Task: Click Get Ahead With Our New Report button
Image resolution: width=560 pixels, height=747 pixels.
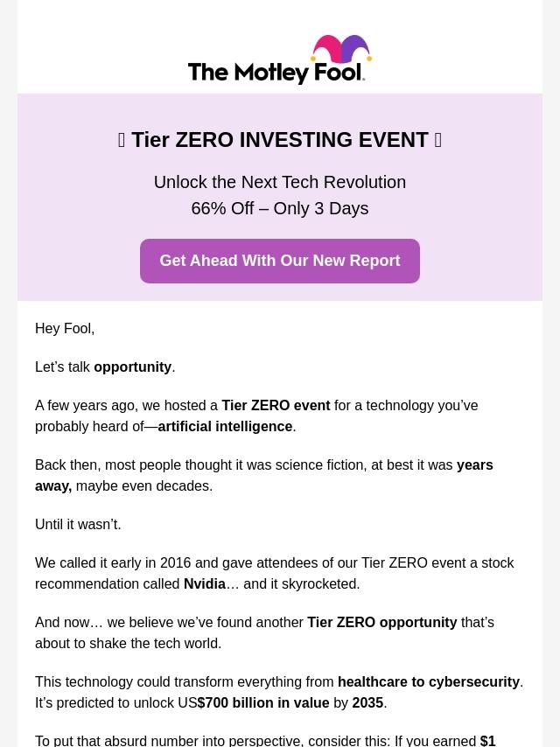Action: point(280,261)
